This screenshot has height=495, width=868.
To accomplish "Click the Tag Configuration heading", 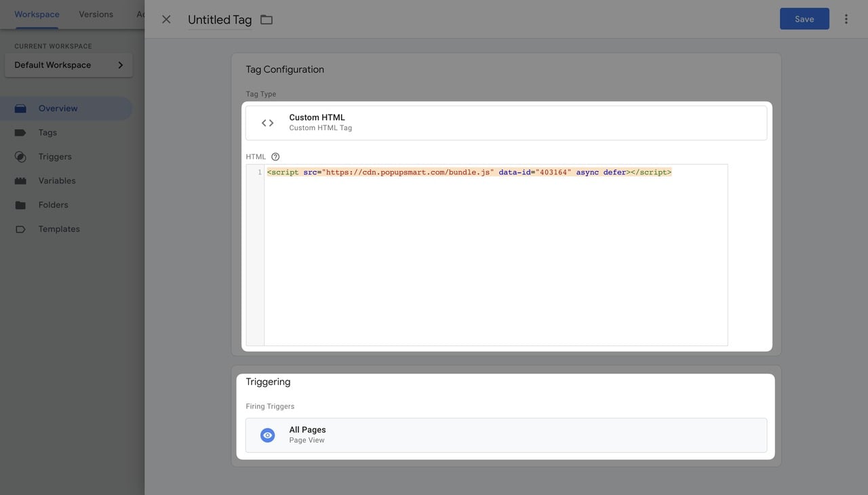I will pos(285,69).
